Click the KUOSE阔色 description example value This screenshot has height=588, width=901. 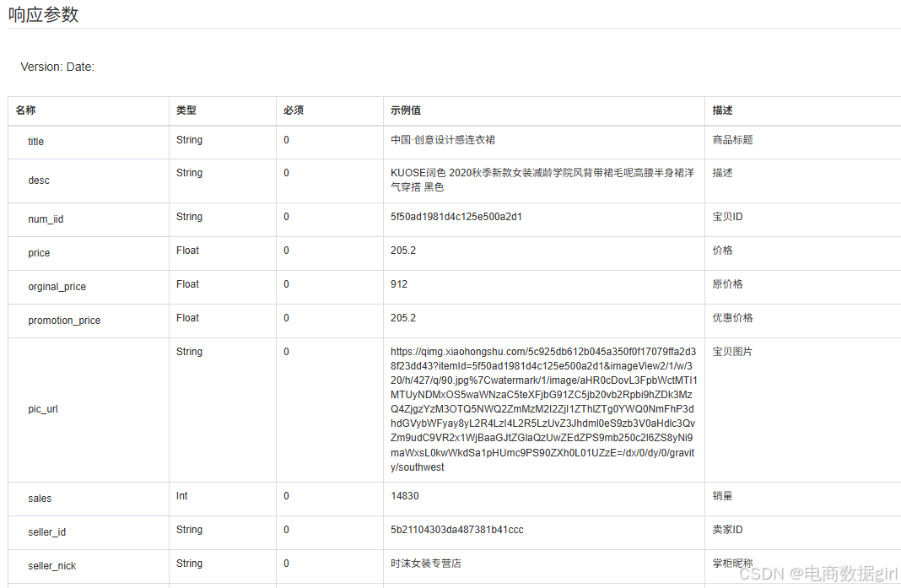click(x=542, y=180)
